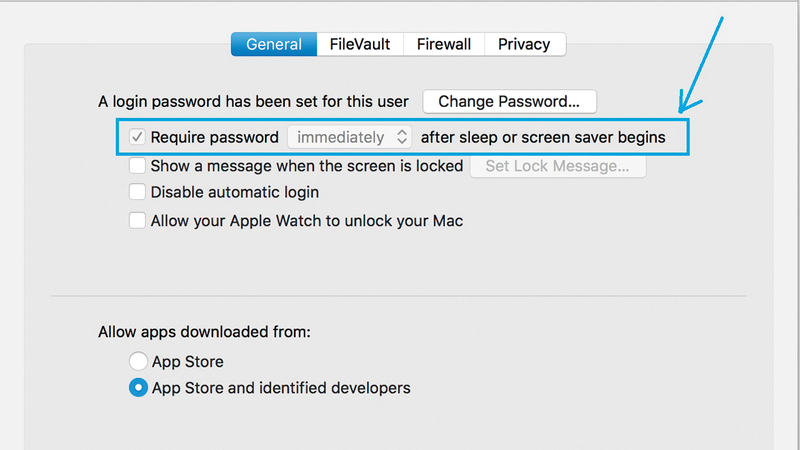Viewport: 800px width, 450px height.
Task: Click the up-down chevrons on delay popup
Action: [x=401, y=137]
